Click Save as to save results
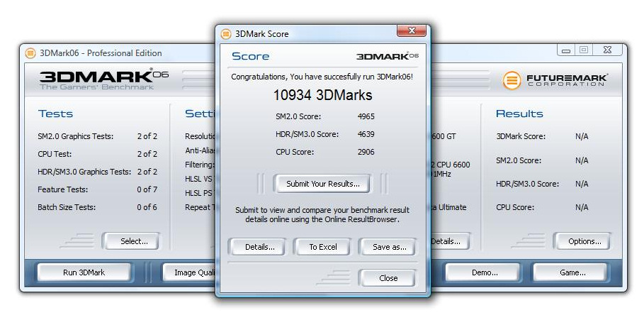Image resolution: width=644 pixels, height=320 pixels. click(389, 247)
